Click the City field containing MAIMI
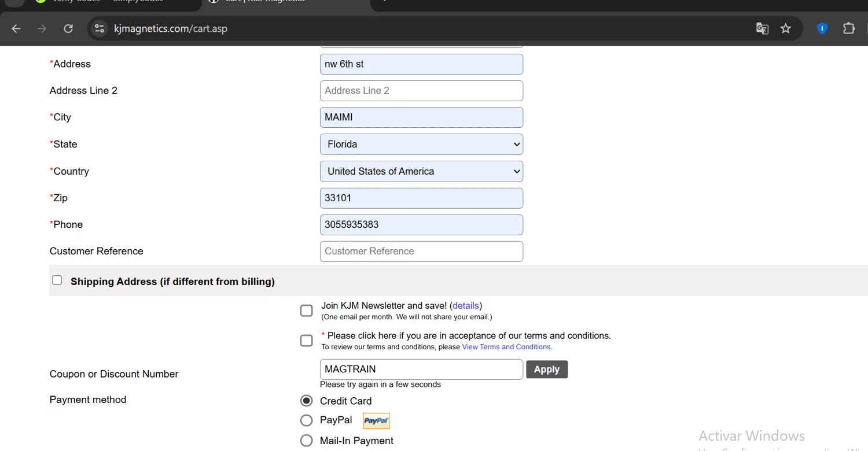868x451 pixels. [421, 117]
